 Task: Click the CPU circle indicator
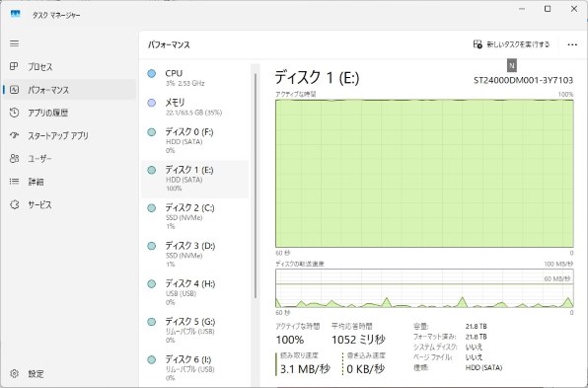[152, 73]
